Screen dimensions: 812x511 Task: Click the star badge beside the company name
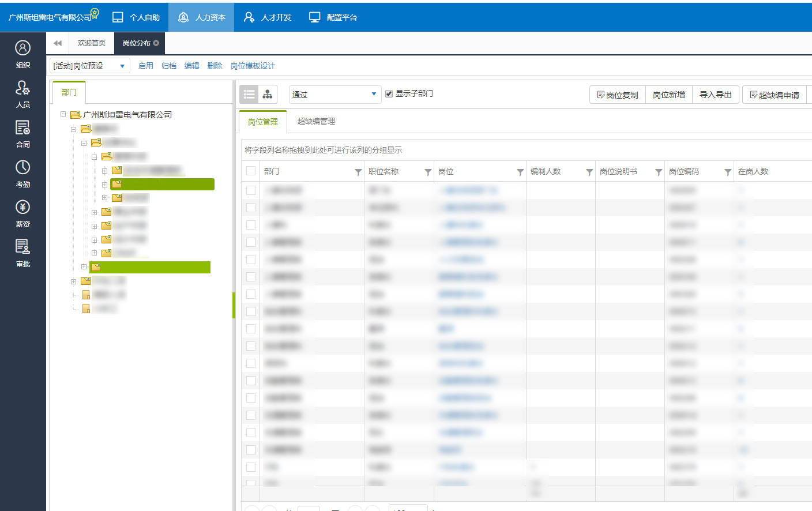point(95,13)
